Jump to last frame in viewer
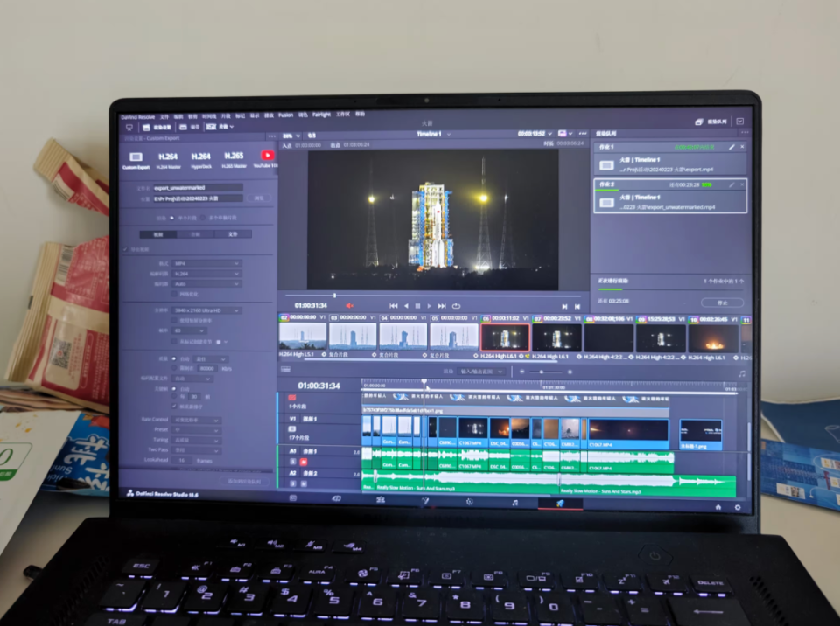 pyautogui.click(x=442, y=306)
